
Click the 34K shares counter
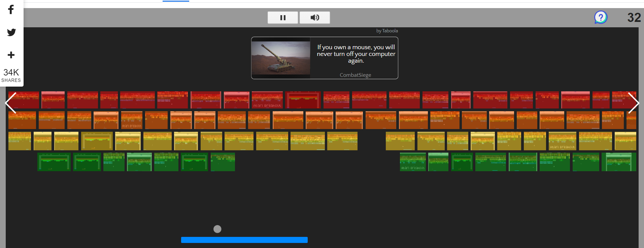tap(11, 75)
